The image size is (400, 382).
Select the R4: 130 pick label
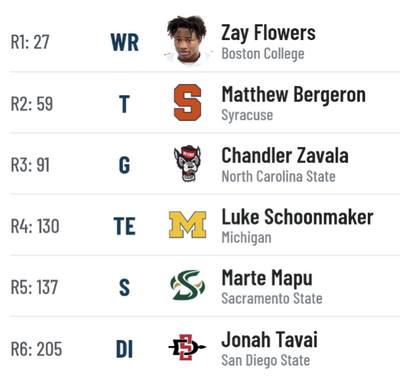click(x=35, y=226)
